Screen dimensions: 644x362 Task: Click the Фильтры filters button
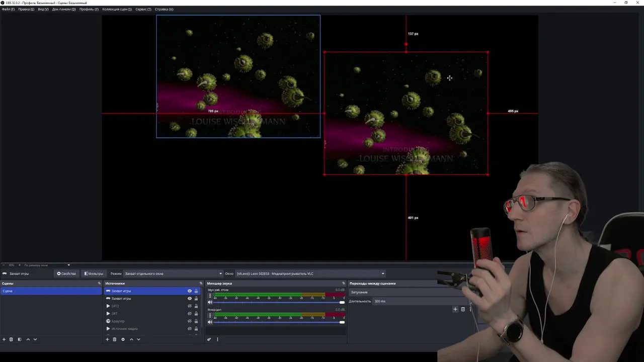[94, 274]
